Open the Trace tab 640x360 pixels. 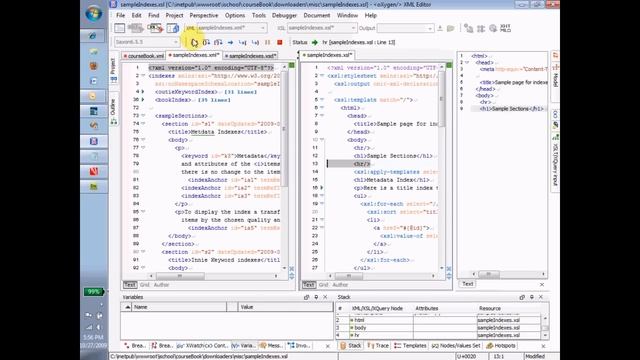point(378,346)
